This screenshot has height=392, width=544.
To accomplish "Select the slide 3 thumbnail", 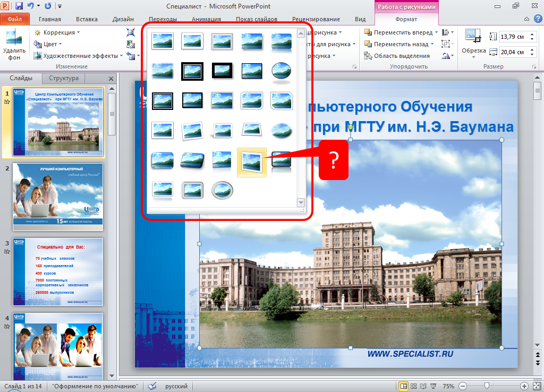I will (58, 271).
